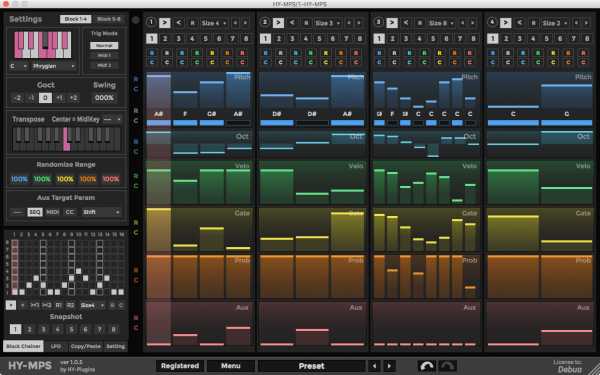The image size is (600, 375).
Task: Open Size 8 dropdown in block 3
Action: 441,23
